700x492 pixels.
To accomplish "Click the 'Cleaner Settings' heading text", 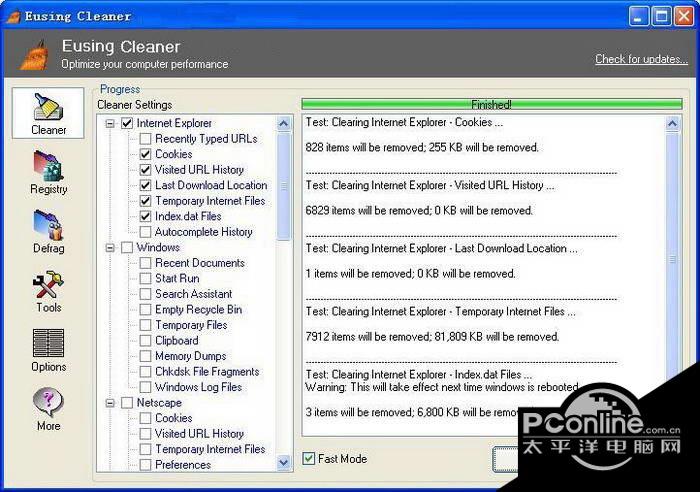I will pos(134,105).
